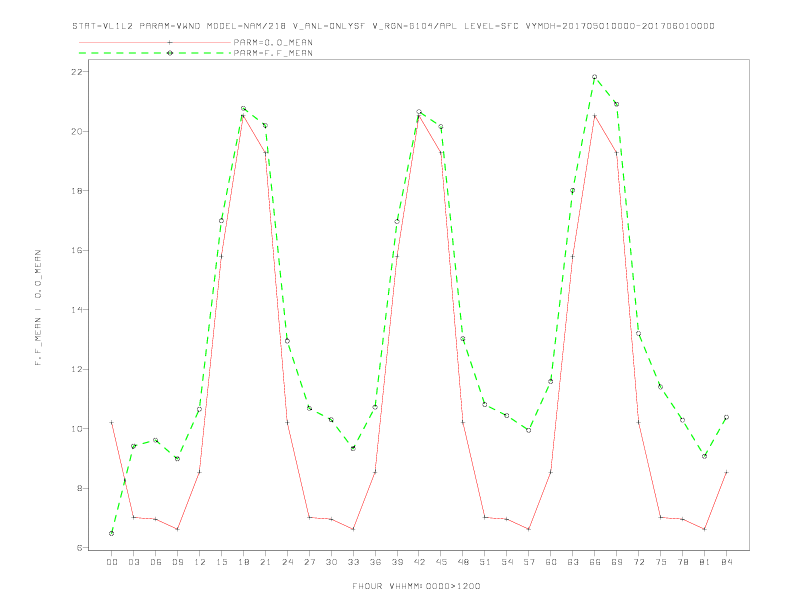Select the red plus point at hour 63
The height and width of the screenshot is (612, 792).
point(573,257)
